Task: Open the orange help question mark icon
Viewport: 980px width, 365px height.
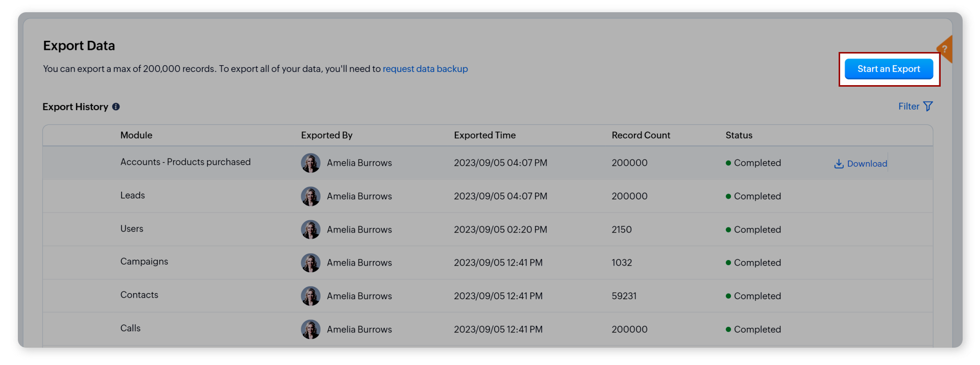Action: pos(945,49)
